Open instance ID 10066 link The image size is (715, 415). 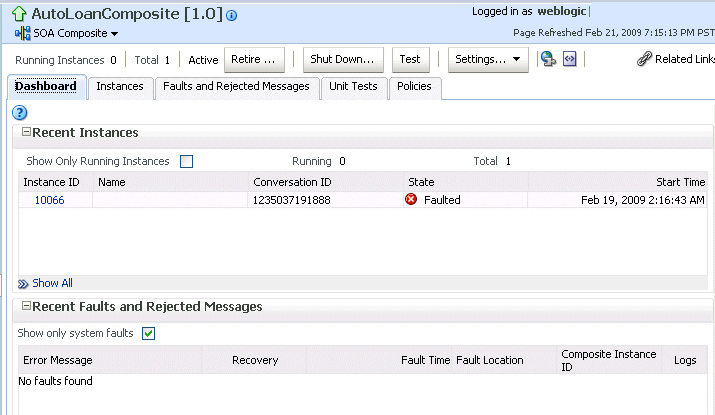(49, 200)
